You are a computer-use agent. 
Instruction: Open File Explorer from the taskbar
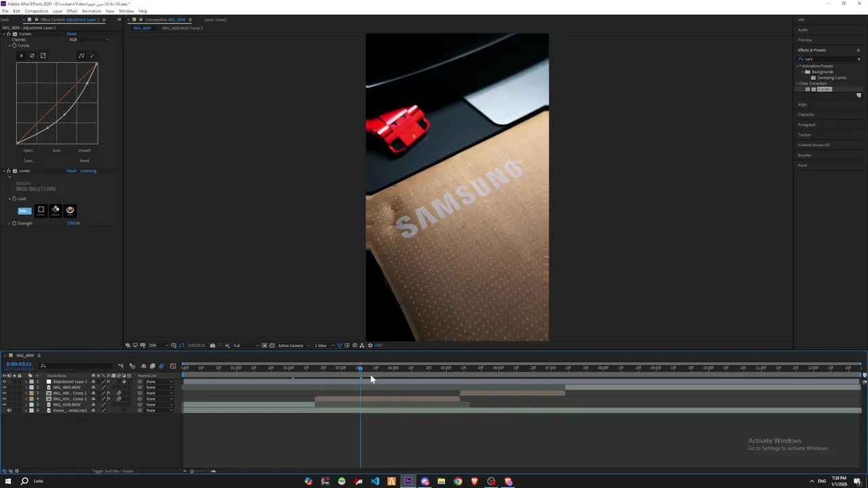(x=441, y=481)
